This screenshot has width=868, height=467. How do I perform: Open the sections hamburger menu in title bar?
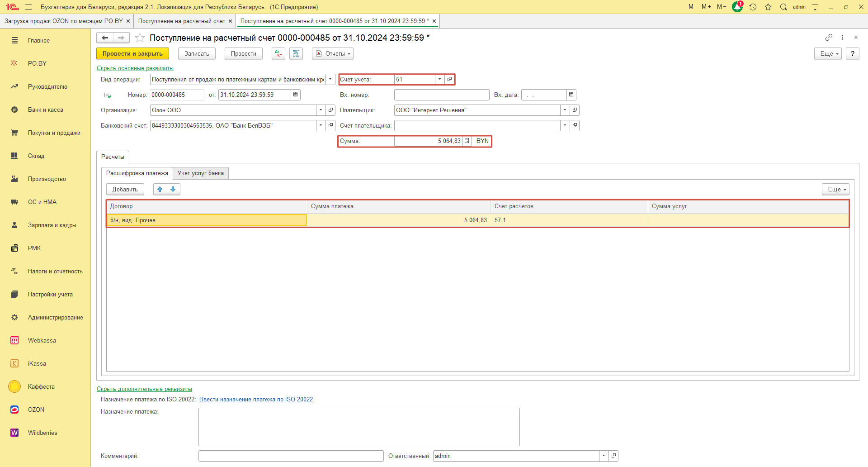28,7
